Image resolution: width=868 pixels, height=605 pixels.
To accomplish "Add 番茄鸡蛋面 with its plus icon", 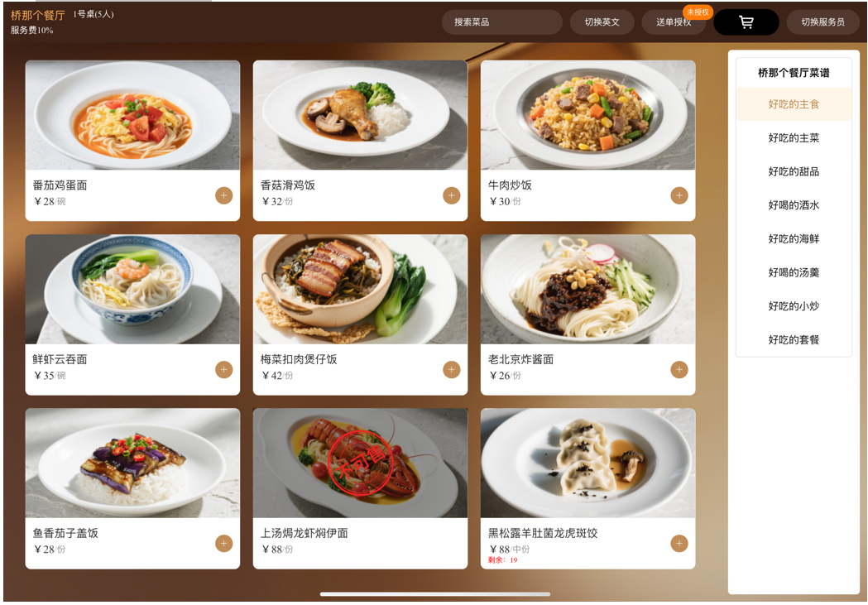I will (223, 195).
